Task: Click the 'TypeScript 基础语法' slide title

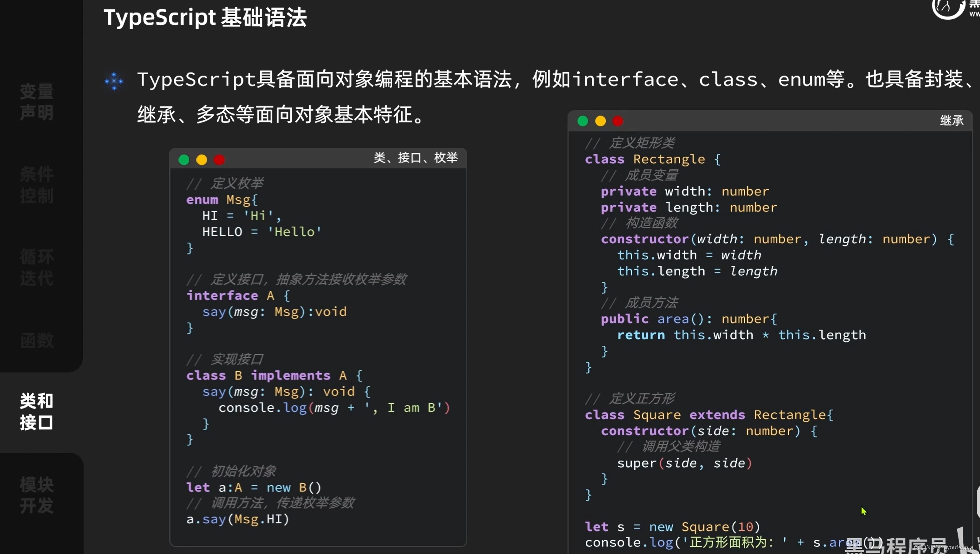Action: tap(205, 18)
